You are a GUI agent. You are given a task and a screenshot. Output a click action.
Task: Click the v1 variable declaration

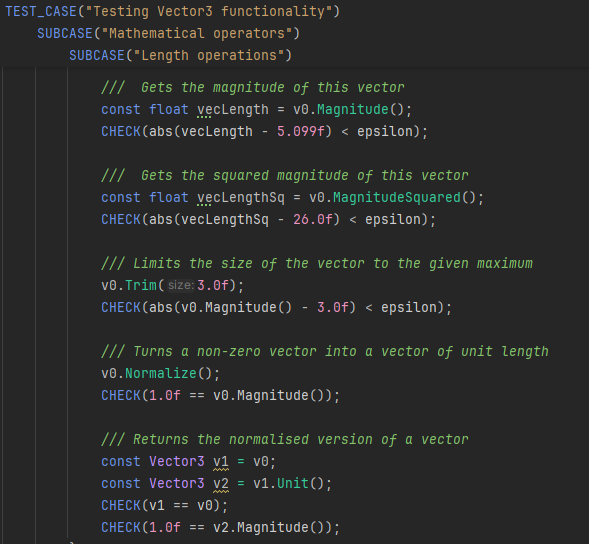[221, 462]
